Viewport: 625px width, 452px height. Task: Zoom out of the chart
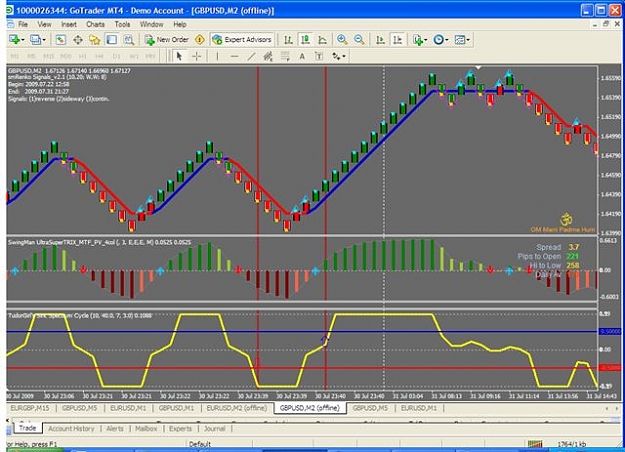pos(359,39)
